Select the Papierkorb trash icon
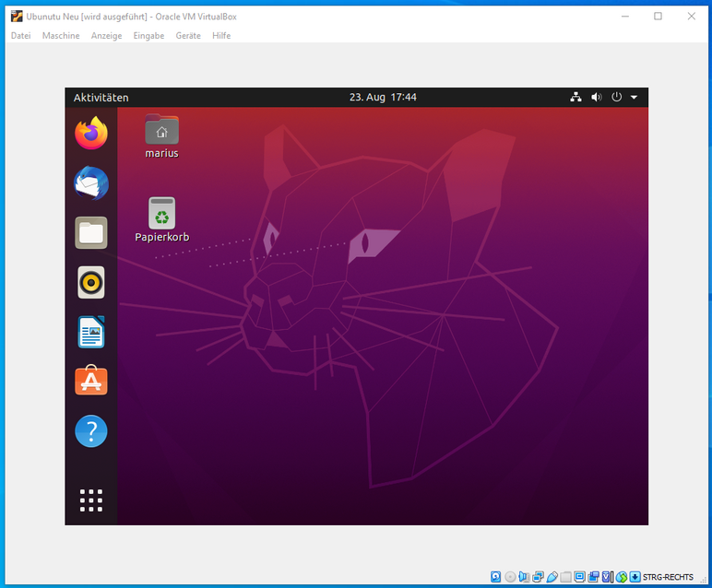712x588 pixels. coord(162,214)
